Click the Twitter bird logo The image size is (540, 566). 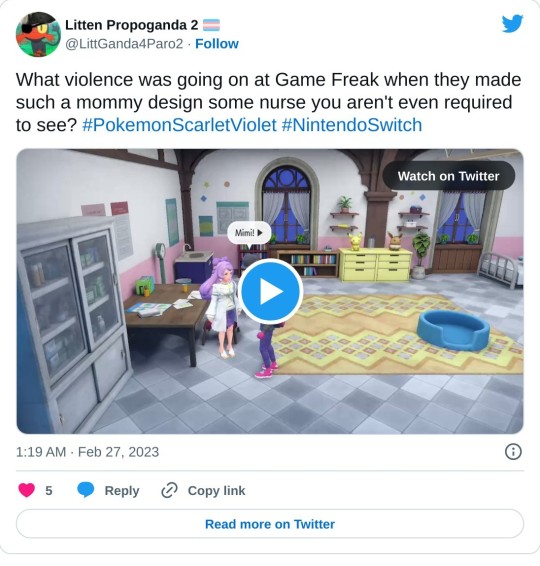pos(512,23)
